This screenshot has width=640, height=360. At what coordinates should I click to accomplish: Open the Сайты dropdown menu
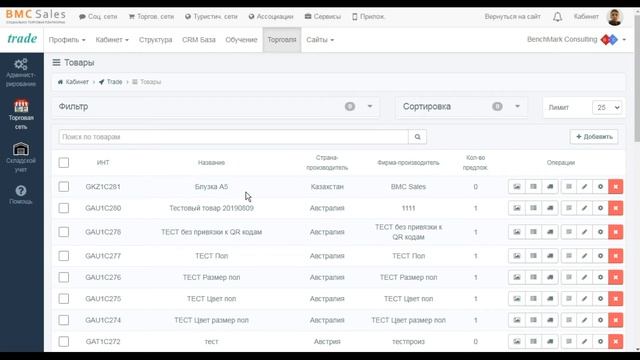320,40
